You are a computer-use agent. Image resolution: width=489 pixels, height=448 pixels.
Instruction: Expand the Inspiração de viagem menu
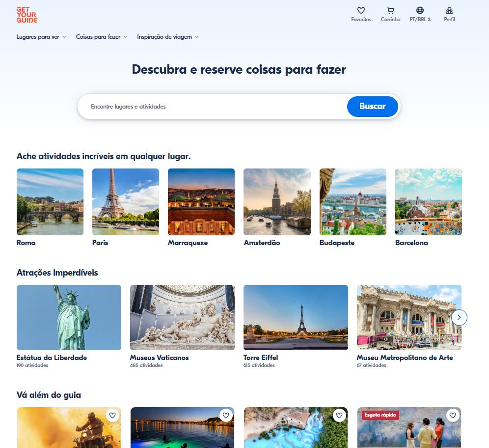168,37
